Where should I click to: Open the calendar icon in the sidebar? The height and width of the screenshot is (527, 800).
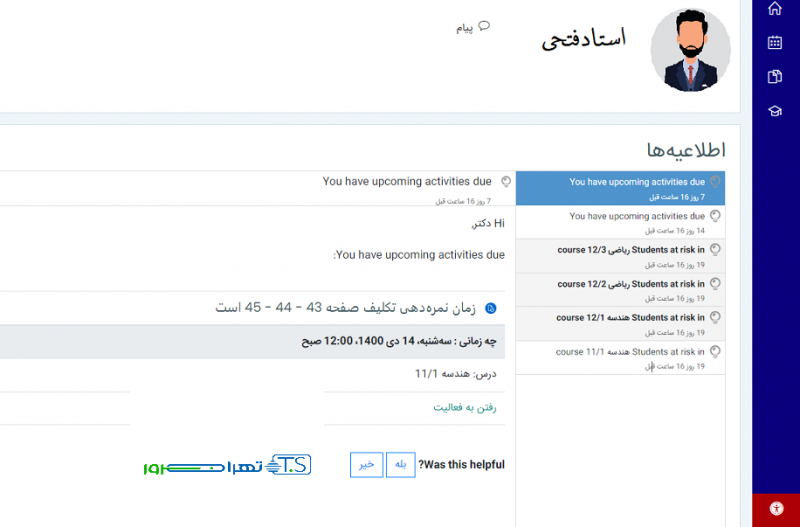click(775, 43)
